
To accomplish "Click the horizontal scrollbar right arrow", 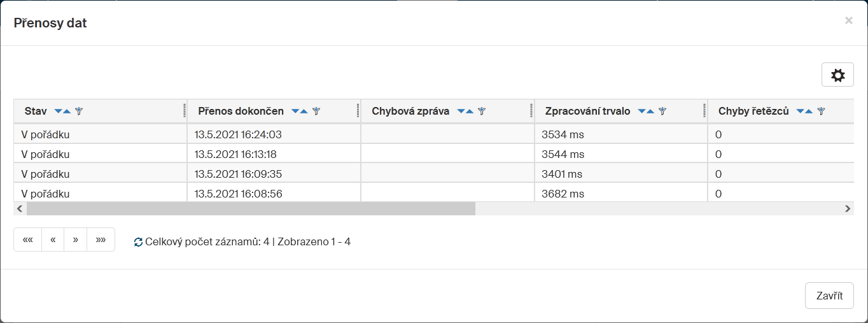I will [847, 208].
